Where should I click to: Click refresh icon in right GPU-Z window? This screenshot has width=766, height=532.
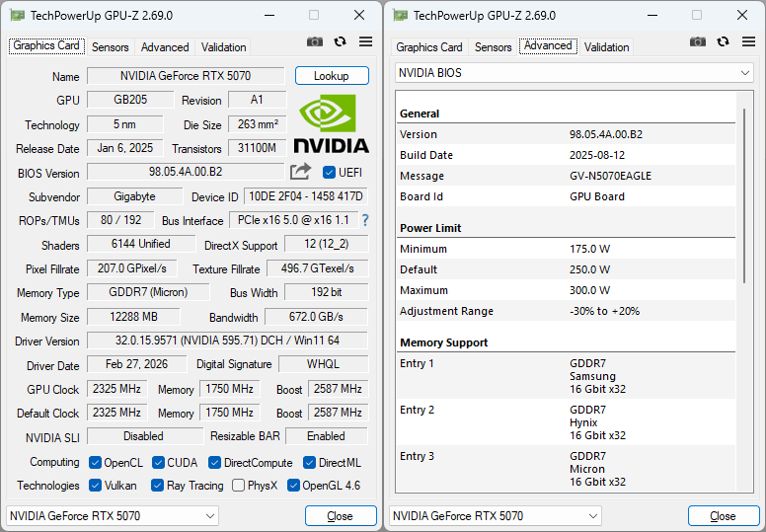(x=723, y=42)
